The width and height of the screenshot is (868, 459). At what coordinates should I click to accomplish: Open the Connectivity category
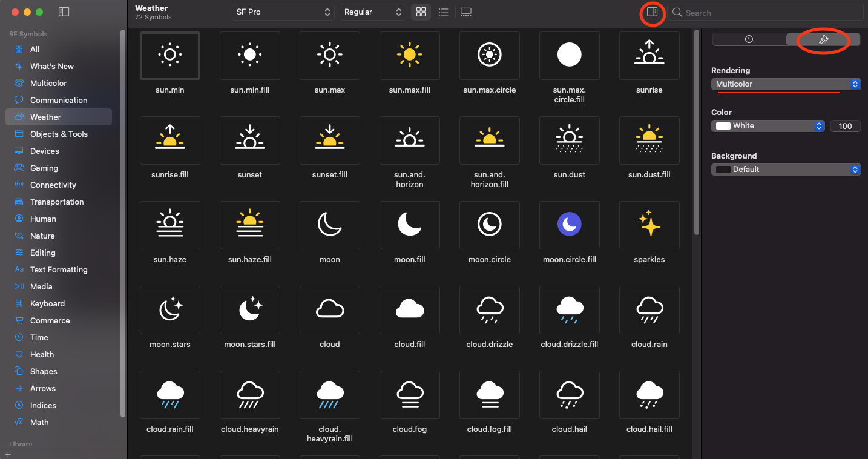coord(59,185)
